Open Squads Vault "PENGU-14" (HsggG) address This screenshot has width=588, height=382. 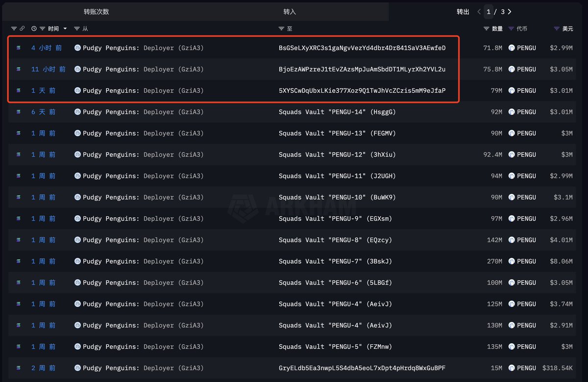[x=337, y=112]
